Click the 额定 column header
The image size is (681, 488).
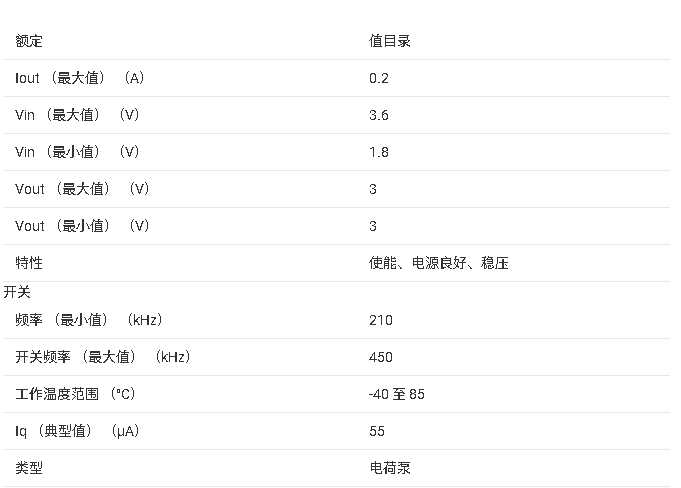tap(29, 41)
